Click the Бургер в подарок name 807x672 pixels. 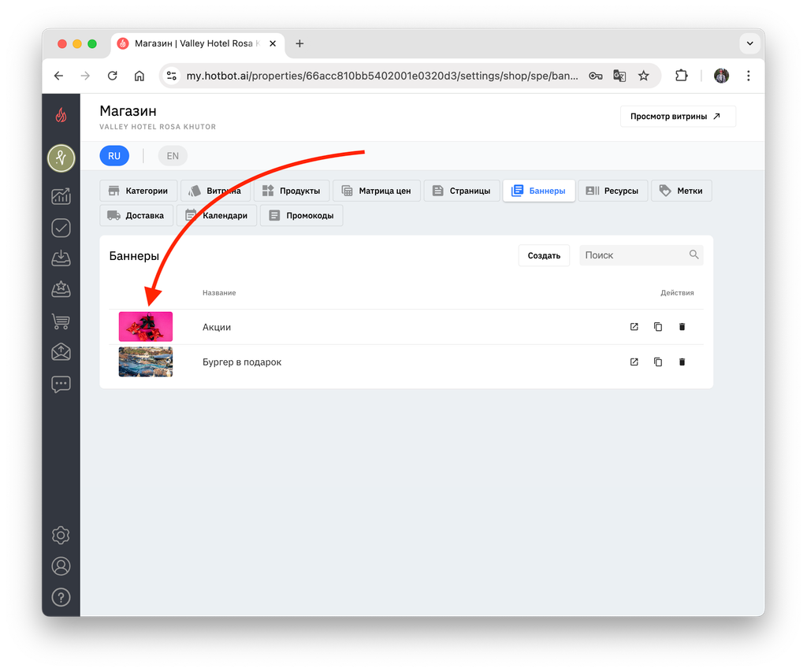pyautogui.click(x=242, y=362)
